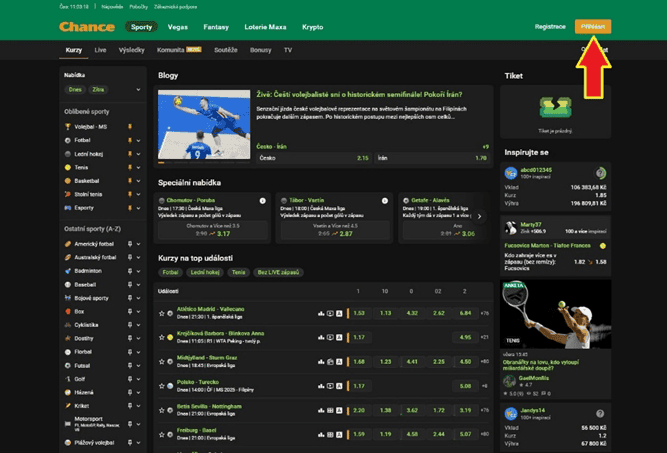Open stats icon for Freiburg - Basel
The width and height of the screenshot is (667, 453).
(321, 435)
